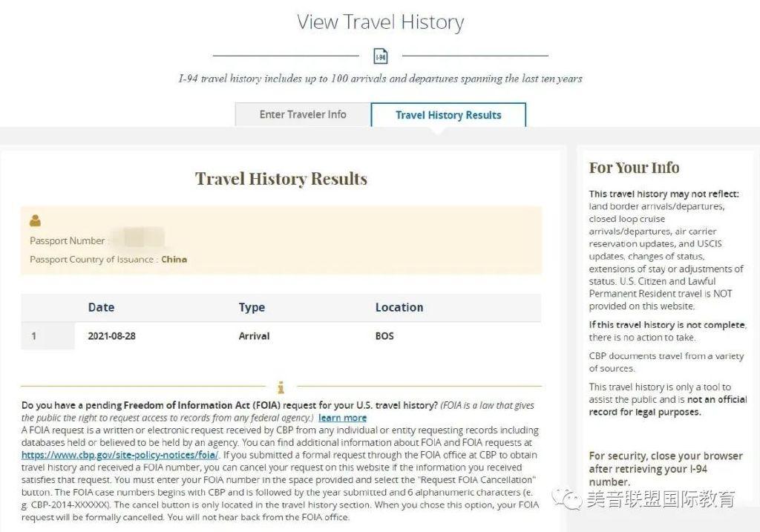
Task: Click the info 'i' icon on the divider
Action: [281, 387]
